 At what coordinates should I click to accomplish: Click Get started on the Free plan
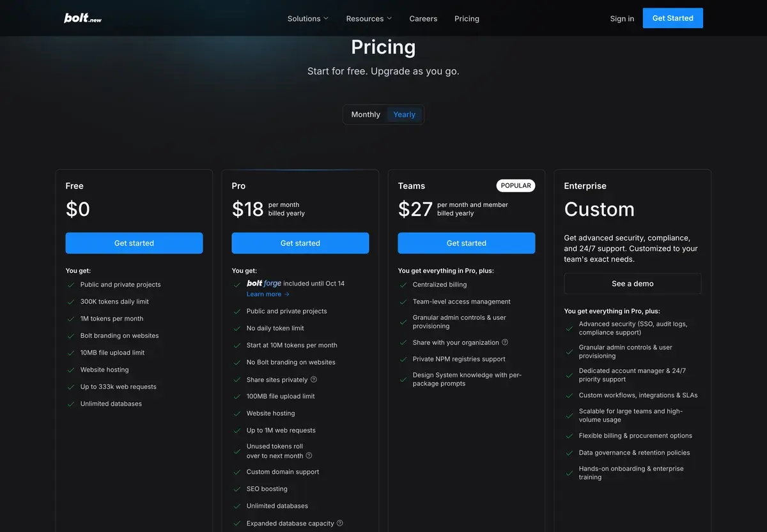134,243
